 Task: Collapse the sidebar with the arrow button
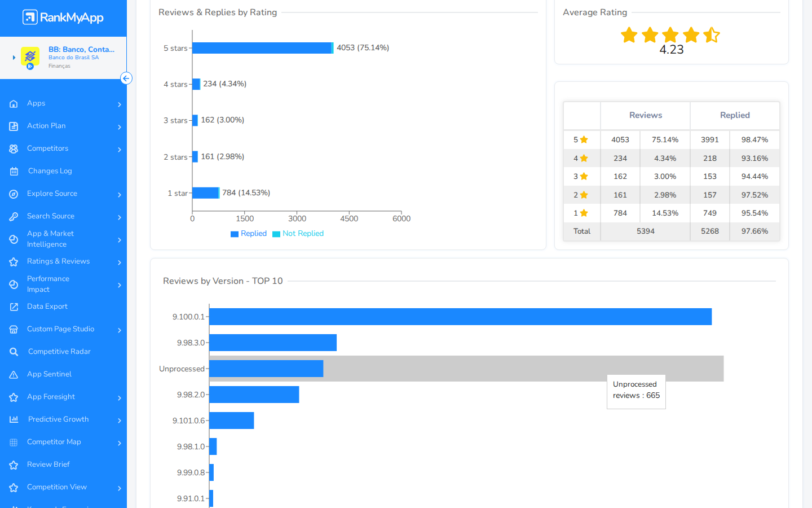(126, 78)
